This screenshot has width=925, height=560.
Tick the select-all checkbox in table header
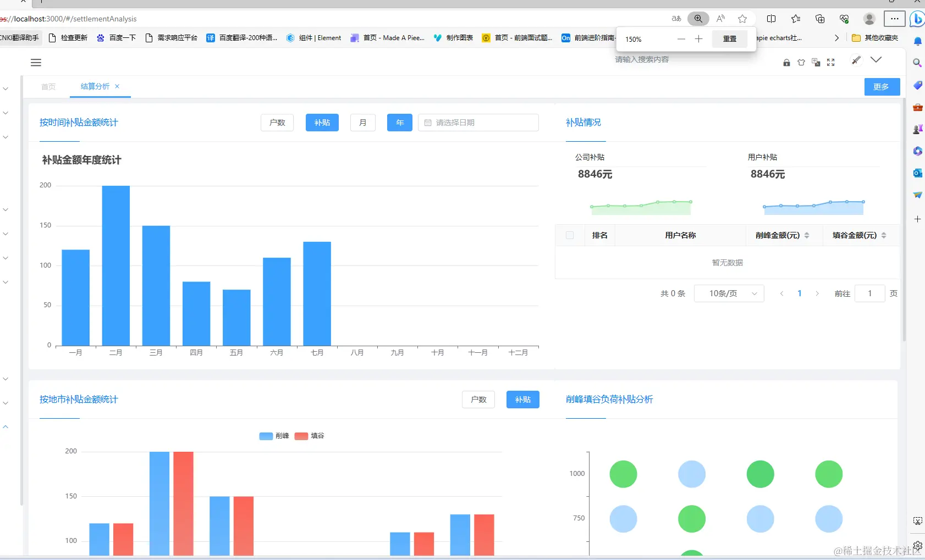pos(570,235)
